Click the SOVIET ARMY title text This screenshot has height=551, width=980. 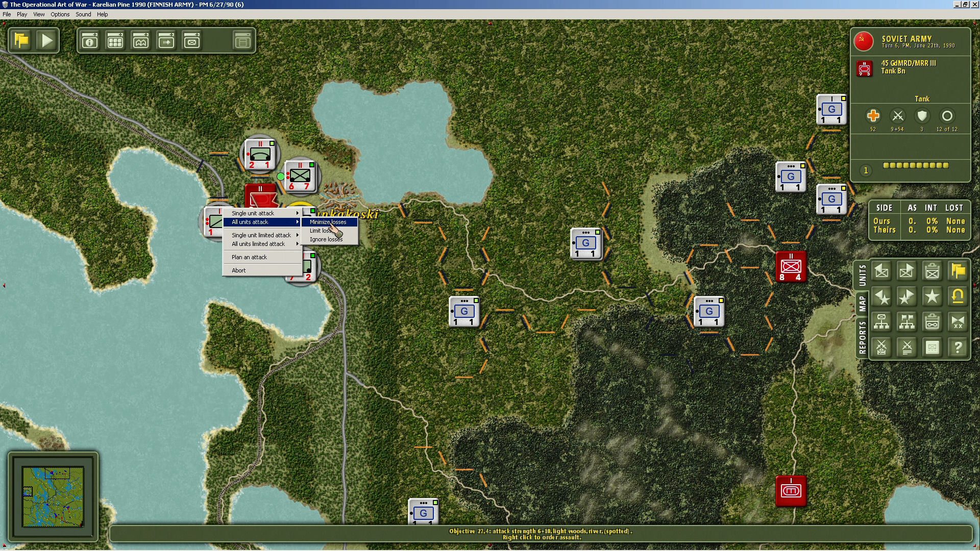(906, 39)
